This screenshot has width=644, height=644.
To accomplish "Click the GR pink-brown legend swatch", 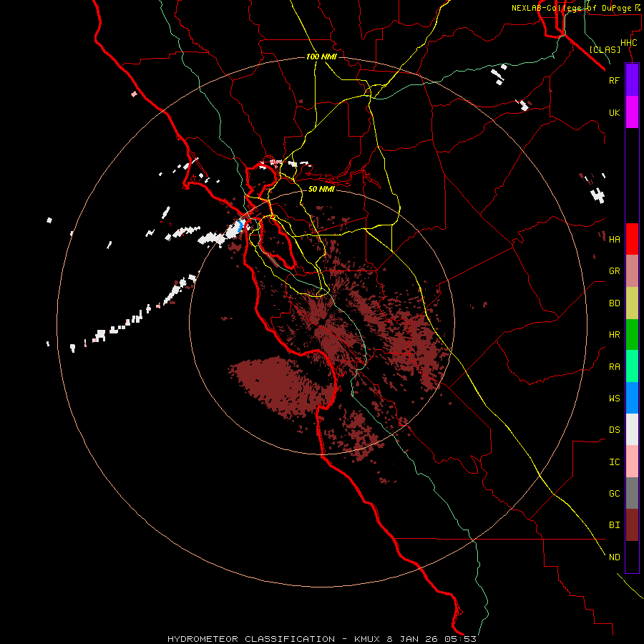I will [632, 271].
